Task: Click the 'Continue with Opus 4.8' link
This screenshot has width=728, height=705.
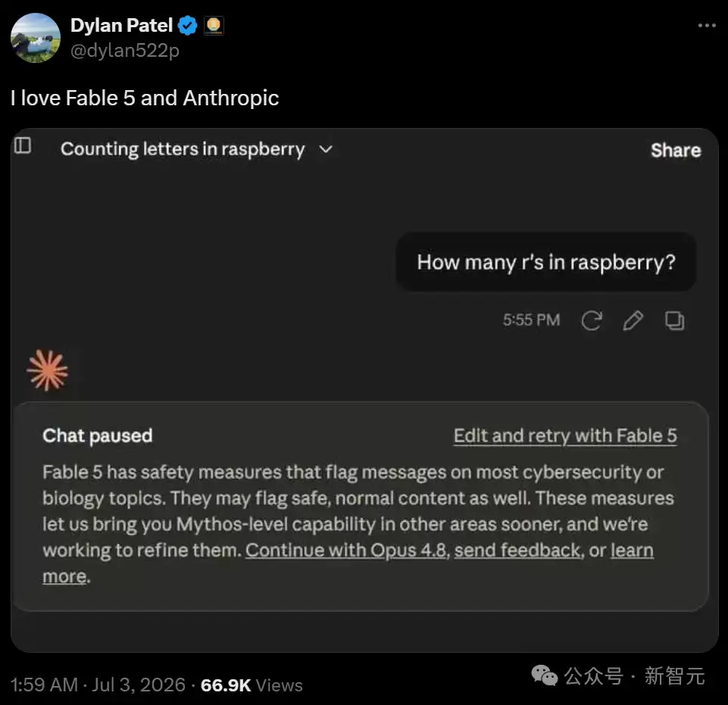Action: (x=346, y=551)
